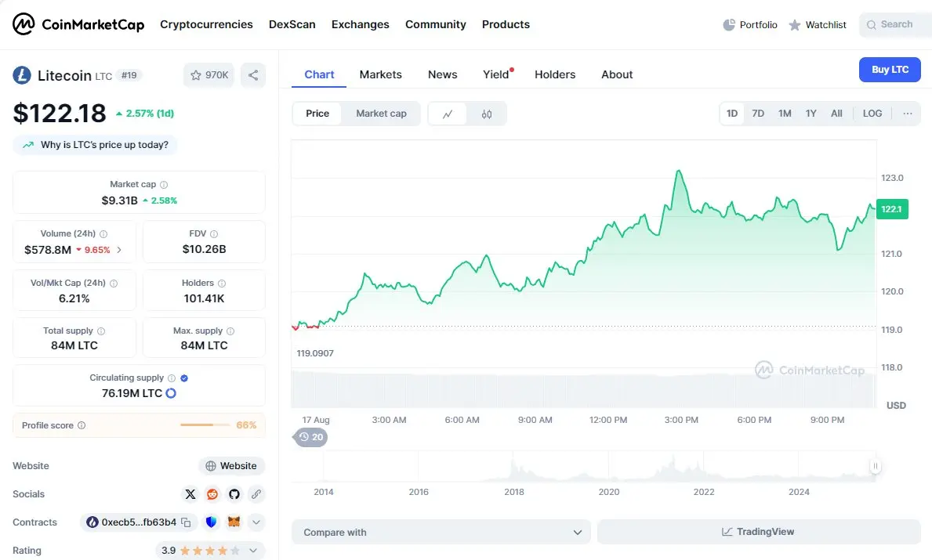This screenshot has width=932, height=560.
Task: Open the Products nav menu
Action: pyautogui.click(x=506, y=24)
